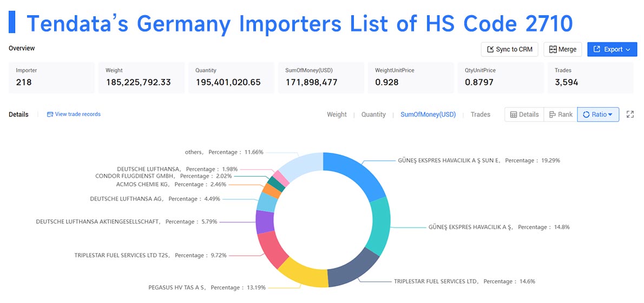Viewport: 644px width, 303px height.
Task: Click the bright blue GÜNEŞ EKSPRES 19.29% slice
Action: pyautogui.click(x=358, y=173)
